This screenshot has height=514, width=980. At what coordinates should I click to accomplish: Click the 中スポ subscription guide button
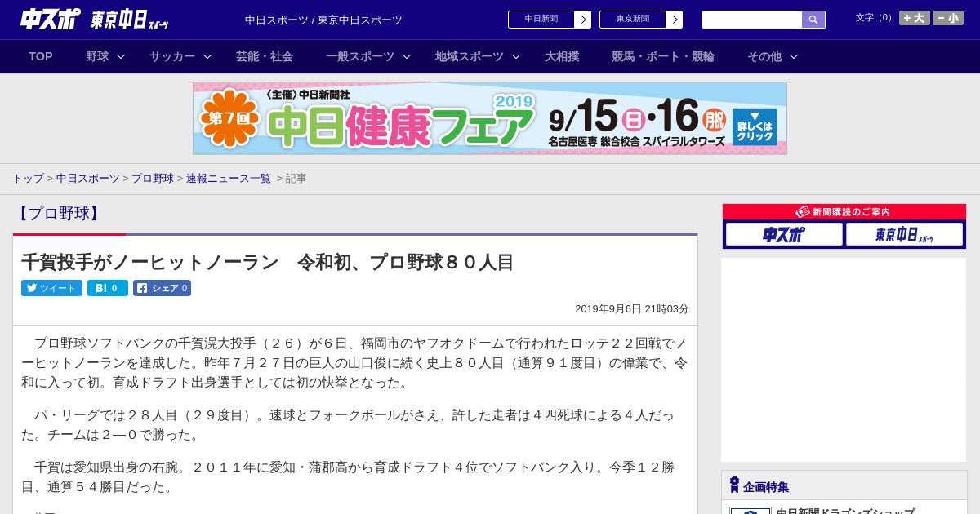(784, 235)
